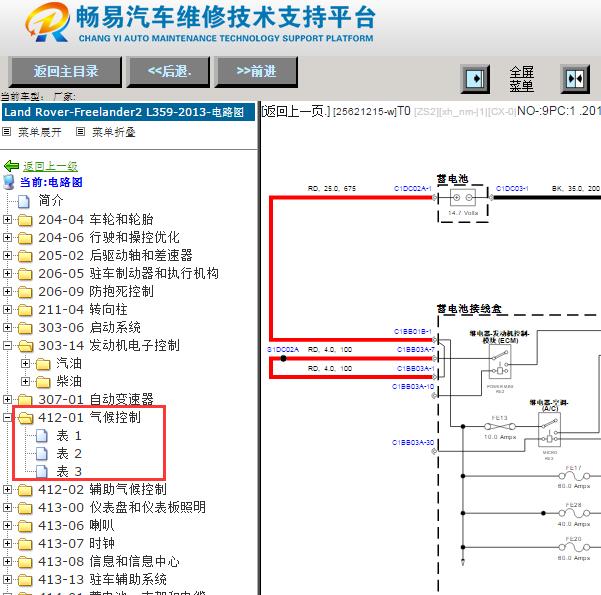This screenshot has height=595, width=601.
Task: Click connector label C1BB03A-30
Action: 413,442
